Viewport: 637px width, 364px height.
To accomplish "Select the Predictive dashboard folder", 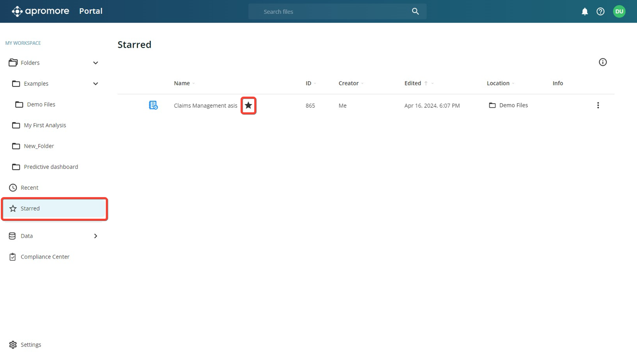I will (51, 167).
